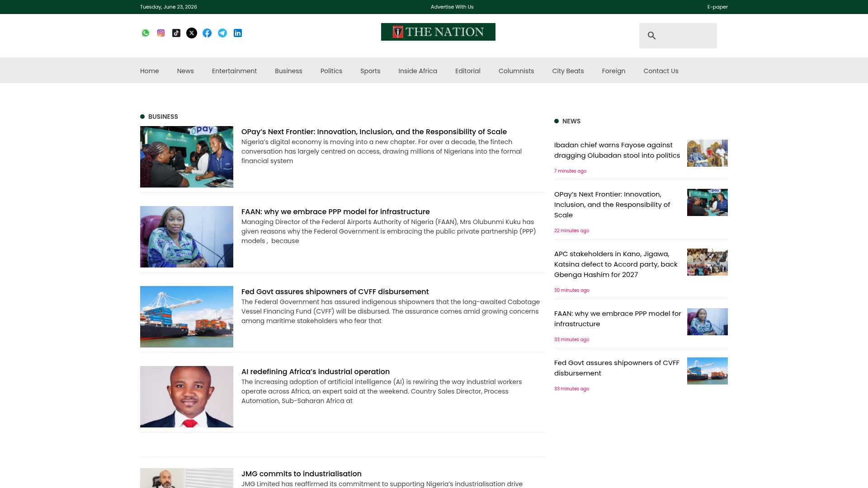Go to the Home menu item
The height and width of the screenshot is (488, 868).
[150, 71]
